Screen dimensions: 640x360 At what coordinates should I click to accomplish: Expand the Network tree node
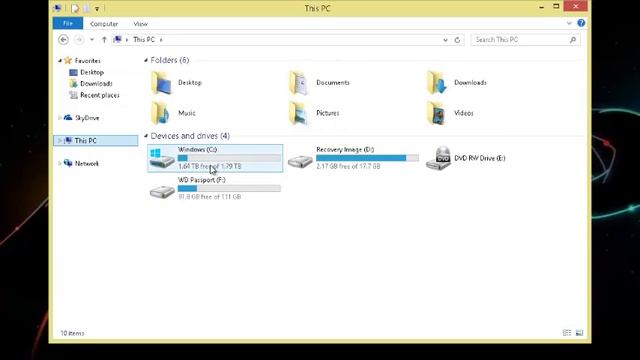pos(60,164)
